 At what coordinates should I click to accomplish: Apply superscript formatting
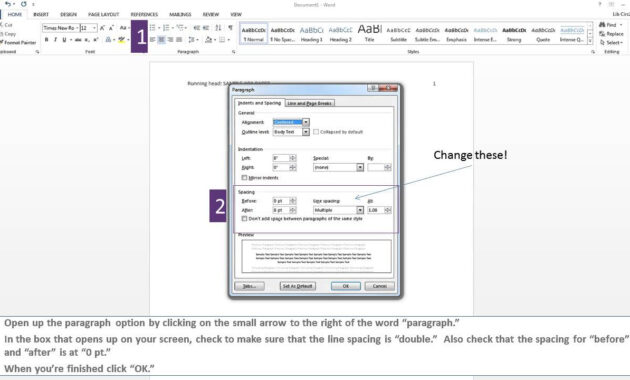pos(96,40)
